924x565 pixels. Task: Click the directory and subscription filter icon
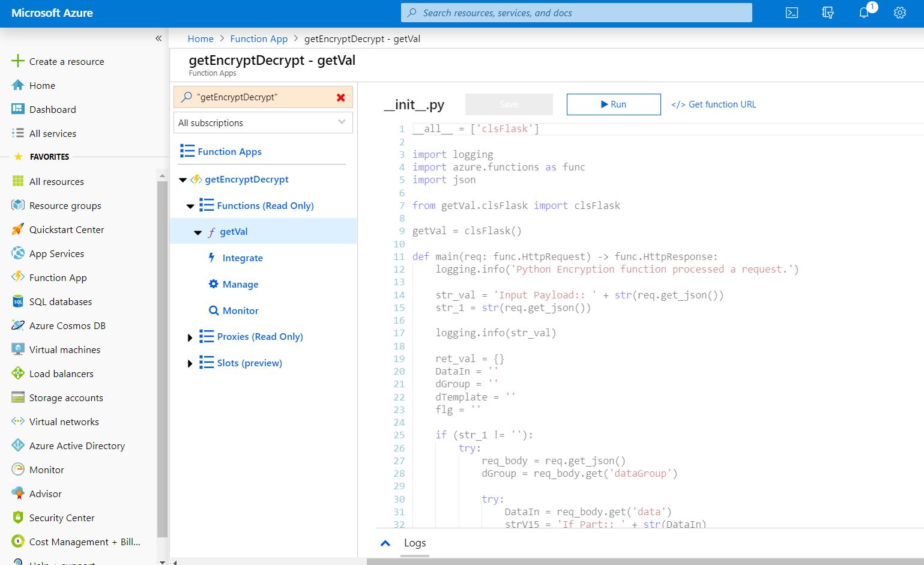[x=827, y=13]
